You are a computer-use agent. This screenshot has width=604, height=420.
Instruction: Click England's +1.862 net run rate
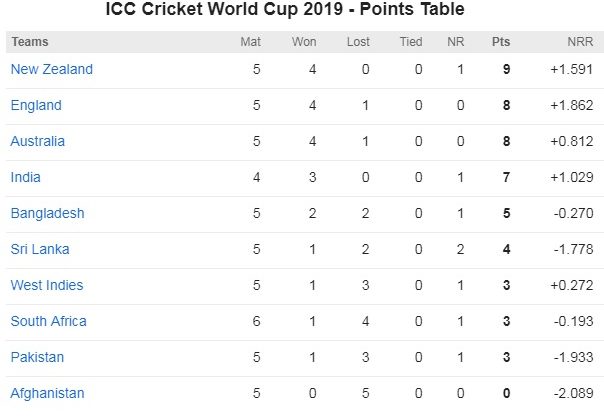point(572,105)
